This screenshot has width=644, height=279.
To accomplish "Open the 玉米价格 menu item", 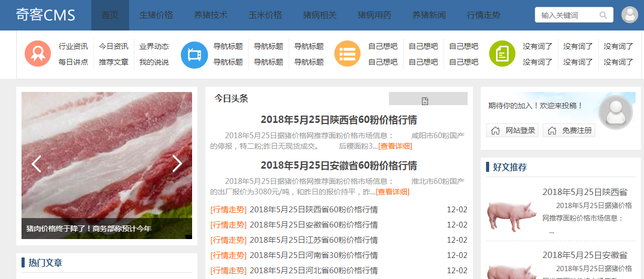I will tap(265, 15).
